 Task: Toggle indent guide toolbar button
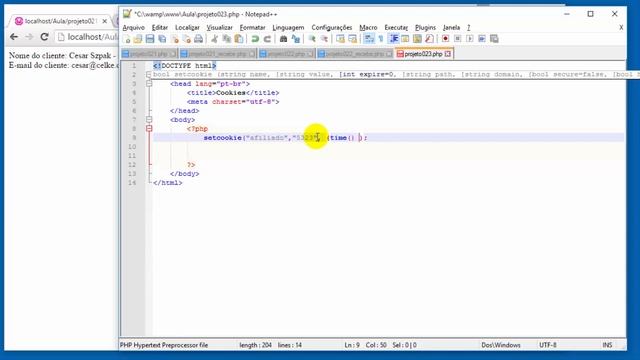click(393, 39)
